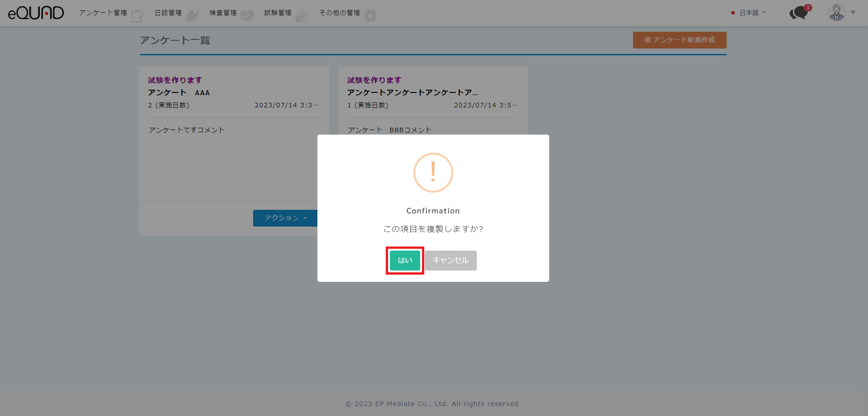The width and height of the screenshot is (868, 416).
Task: Click the gear icon beside その他の管理
Action: tap(370, 16)
